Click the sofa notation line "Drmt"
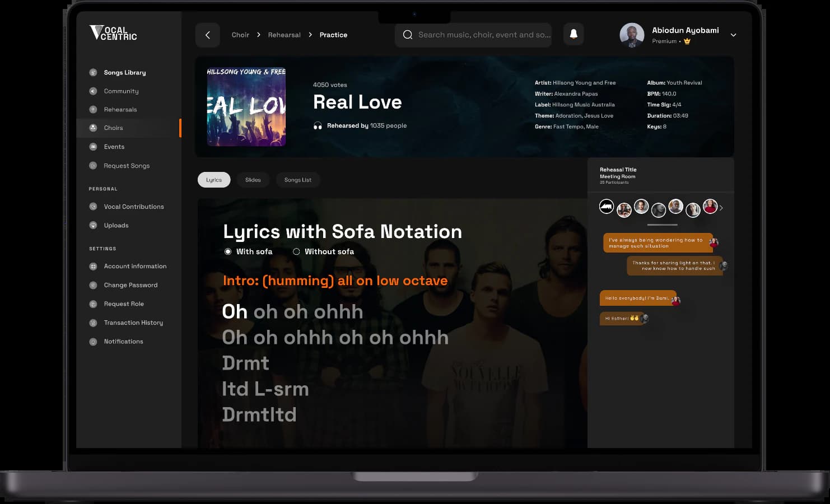Image resolution: width=830 pixels, height=504 pixels. pos(245,363)
